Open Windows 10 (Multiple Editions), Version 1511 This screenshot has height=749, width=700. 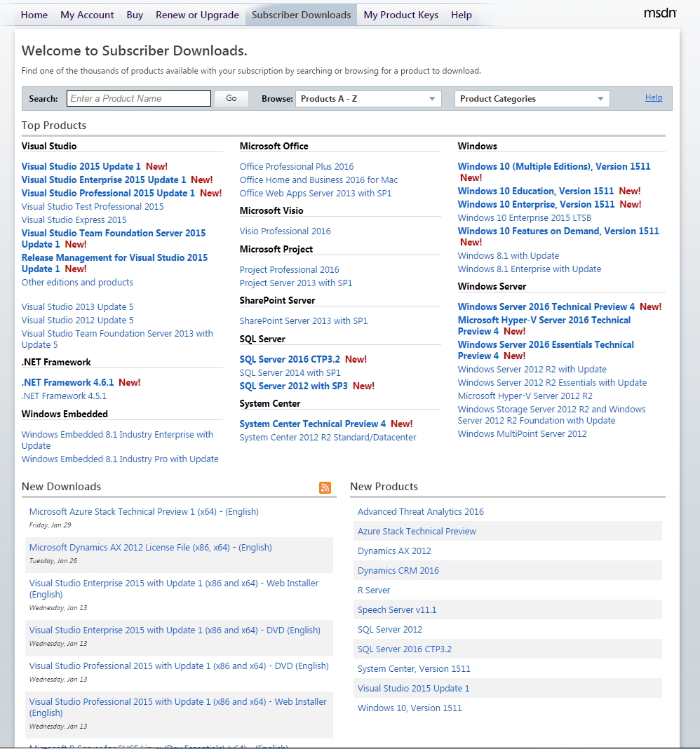pyautogui.click(x=554, y=167)
